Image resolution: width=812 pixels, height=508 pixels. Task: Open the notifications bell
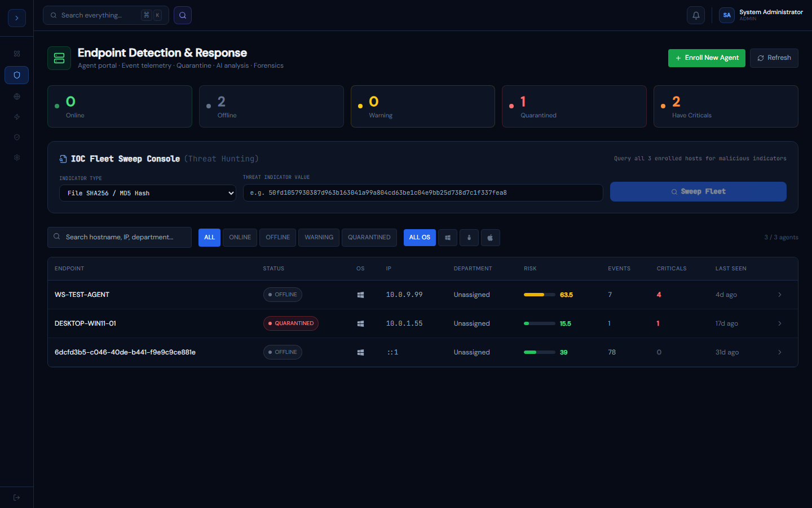[696, 15]
